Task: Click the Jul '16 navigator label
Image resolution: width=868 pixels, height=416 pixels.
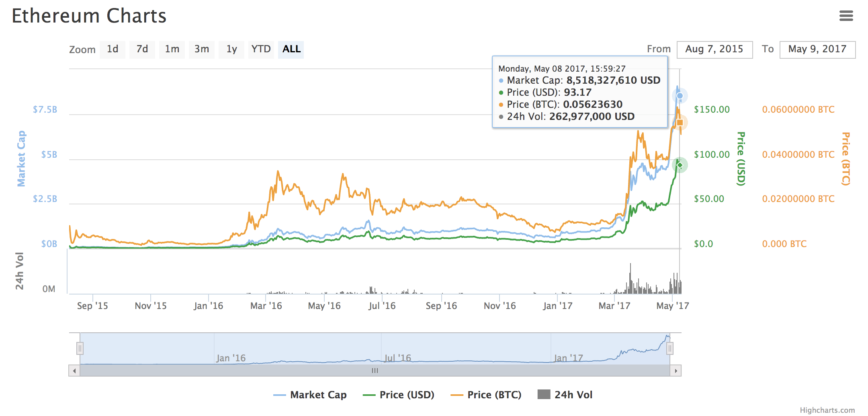Action: click(x=397, y=358)
